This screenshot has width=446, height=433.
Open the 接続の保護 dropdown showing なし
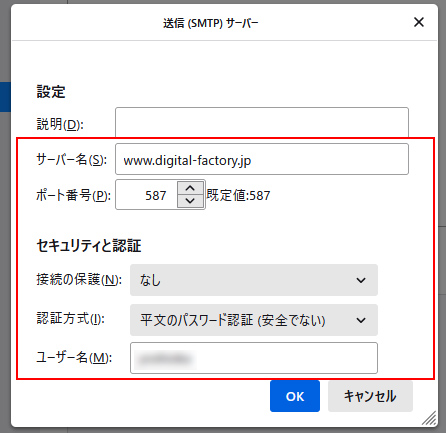pos(254,280)
